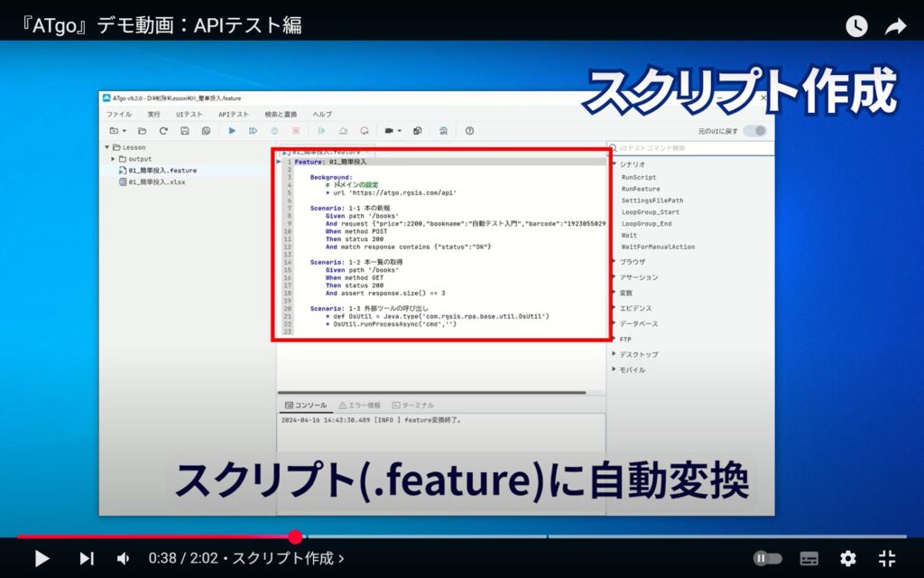Open the ファイル menu

click(x=119, y=115)
